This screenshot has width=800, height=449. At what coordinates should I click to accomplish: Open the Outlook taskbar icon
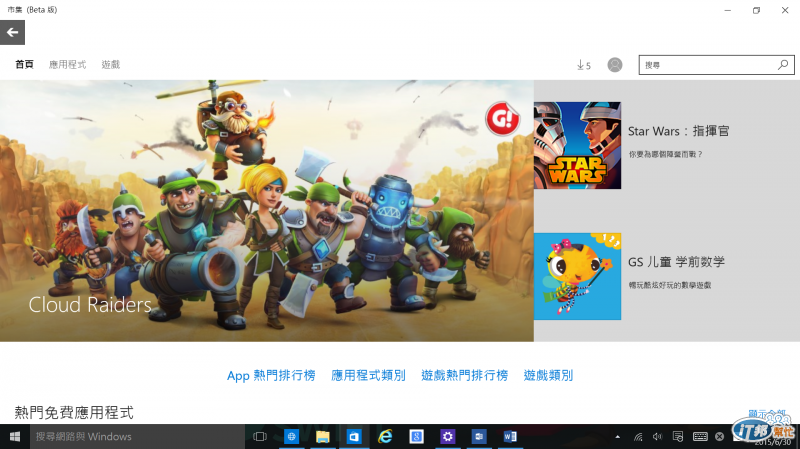479,437
